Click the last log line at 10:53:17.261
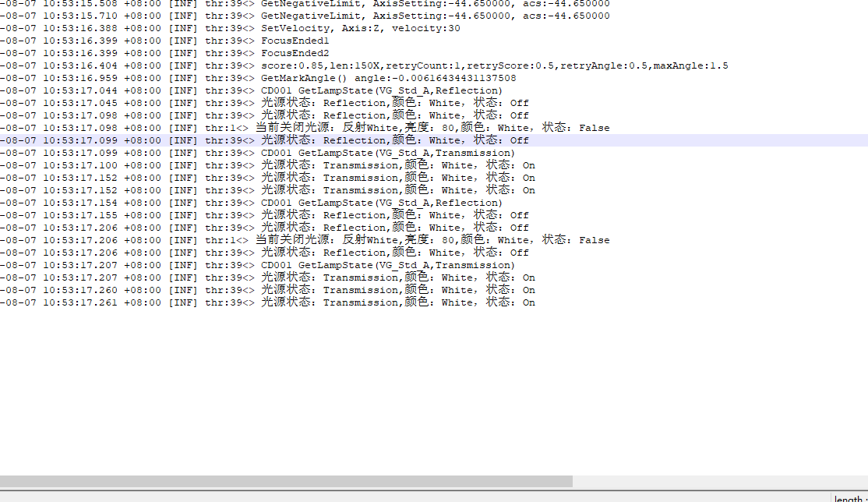Viewport: 868px width, 502px height. tap(397, 302)
